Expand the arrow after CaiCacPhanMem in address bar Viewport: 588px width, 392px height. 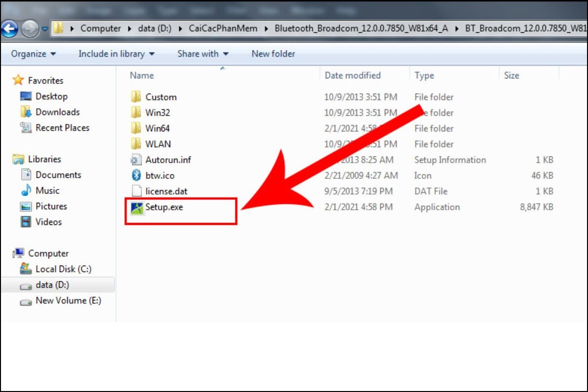tap(266, 28)
